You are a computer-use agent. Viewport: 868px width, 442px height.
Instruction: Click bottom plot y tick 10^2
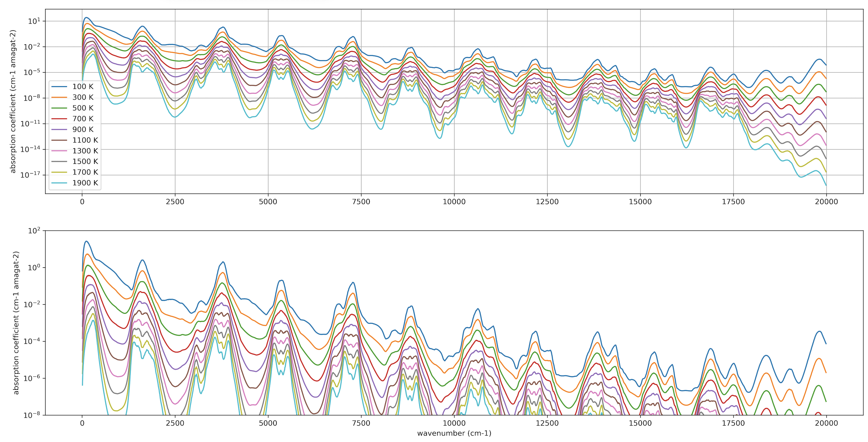pyautogui.click(x=34, y=231)
